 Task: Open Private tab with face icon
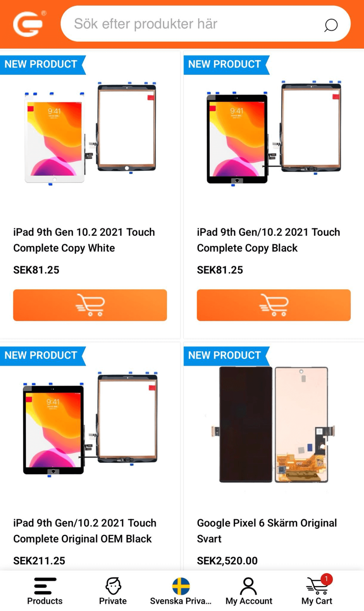click(113, 591)
